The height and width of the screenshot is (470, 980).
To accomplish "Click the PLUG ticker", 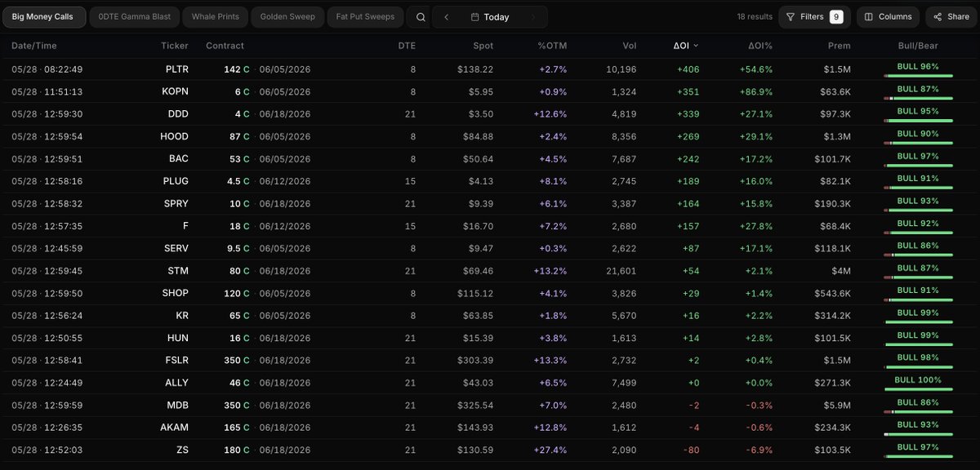I will tap(176, 181).
